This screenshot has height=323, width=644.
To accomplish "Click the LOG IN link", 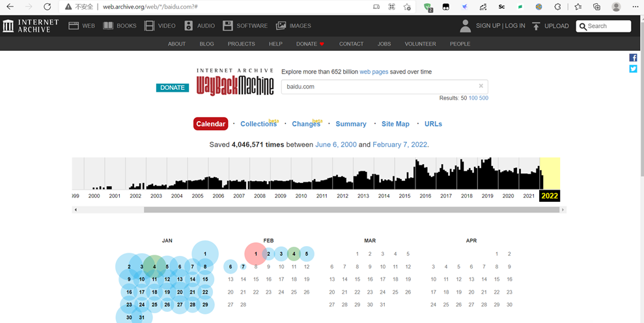I will [x=515, y=25].
